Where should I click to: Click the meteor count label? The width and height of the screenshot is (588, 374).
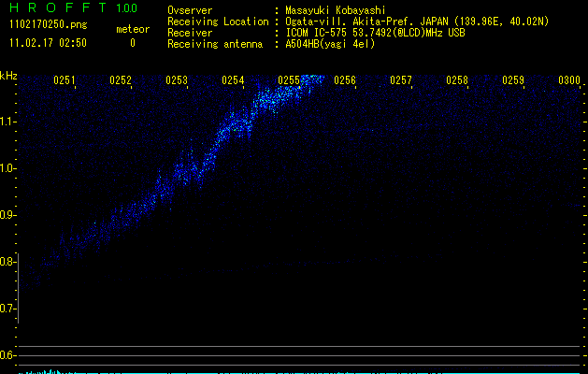133,29
